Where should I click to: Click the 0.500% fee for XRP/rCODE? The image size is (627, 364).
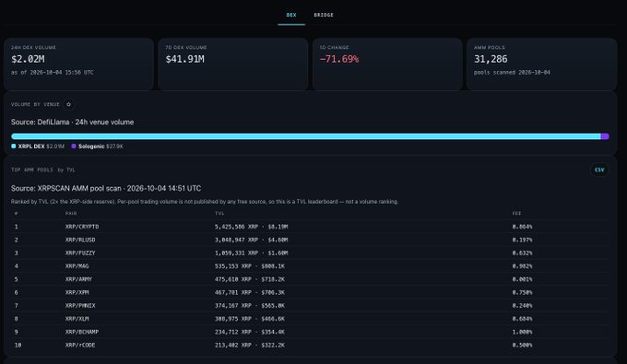[x=522, y=346]
